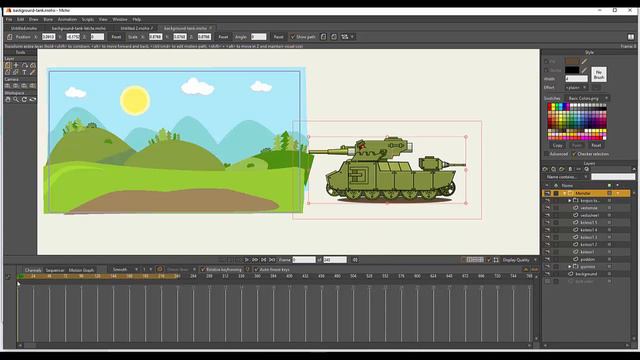Toggle Relative keyframing checkbox
This screenshot has height=360, width=640.
pyautogui.click(x=203, y=269)
